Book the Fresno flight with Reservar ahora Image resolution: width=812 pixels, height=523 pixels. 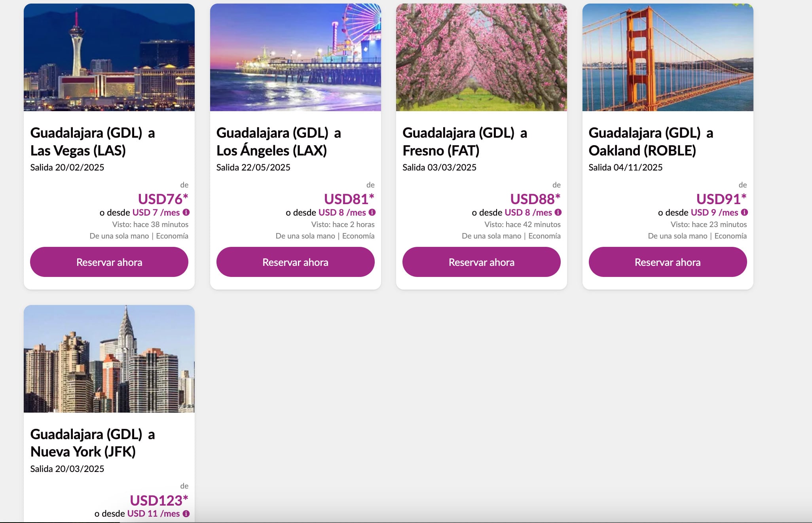(x=481, y=262)
